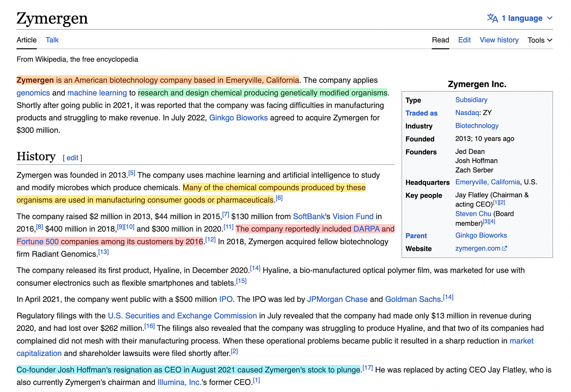This screenshot has height=392, width=571.
Task: Follow the genomics link
Action: 33,93
